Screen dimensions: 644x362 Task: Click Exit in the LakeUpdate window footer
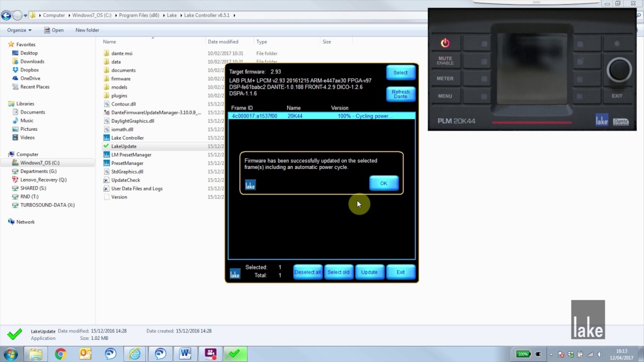[400, 272]
